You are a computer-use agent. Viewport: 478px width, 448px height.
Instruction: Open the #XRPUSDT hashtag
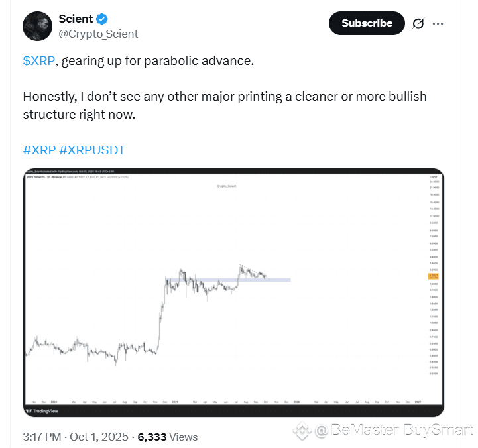click(92, 150)
